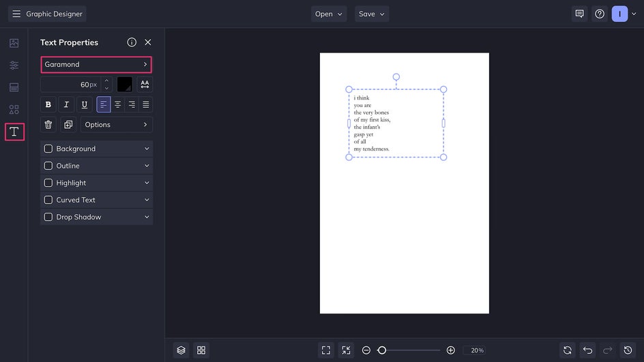Viewport: 644px width, 362px height.
Task: Click the poem text box on canvas
Action: [396, 123]
